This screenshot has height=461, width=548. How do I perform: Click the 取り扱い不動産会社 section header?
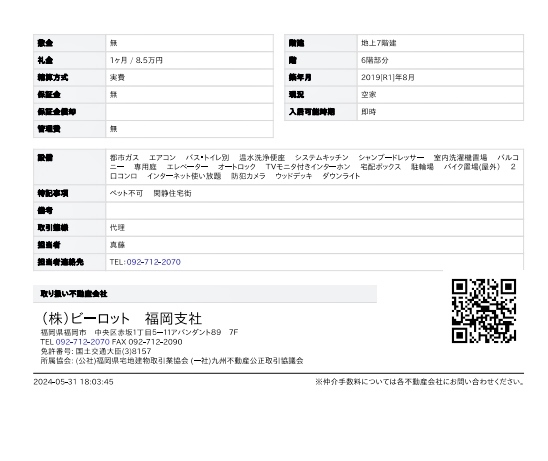click(x=205, y=294)
